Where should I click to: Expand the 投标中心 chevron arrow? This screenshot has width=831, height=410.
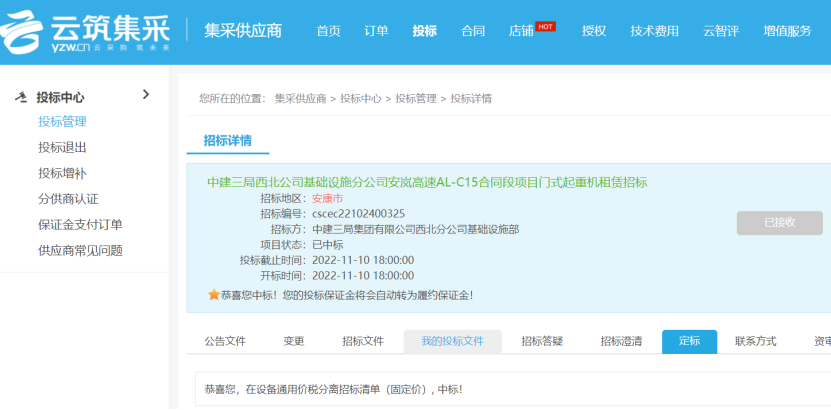(146, 95)
